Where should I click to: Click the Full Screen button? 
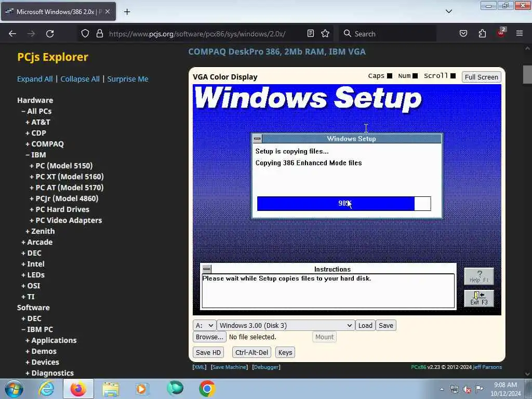(x=481, y=77)
